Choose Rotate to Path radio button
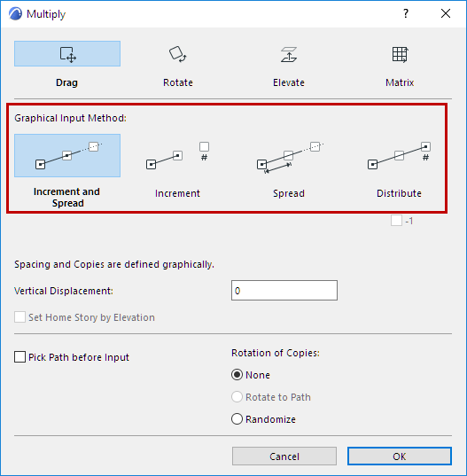 click(237, 397)
